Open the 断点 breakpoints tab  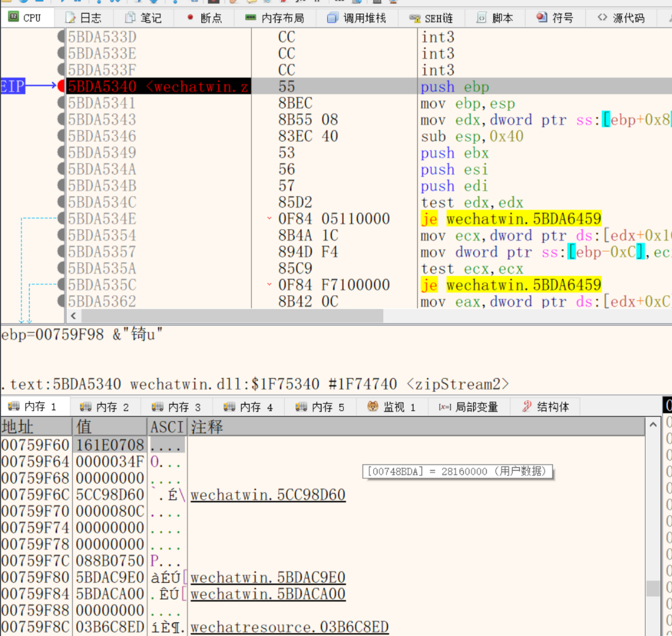tap(204, 18)
